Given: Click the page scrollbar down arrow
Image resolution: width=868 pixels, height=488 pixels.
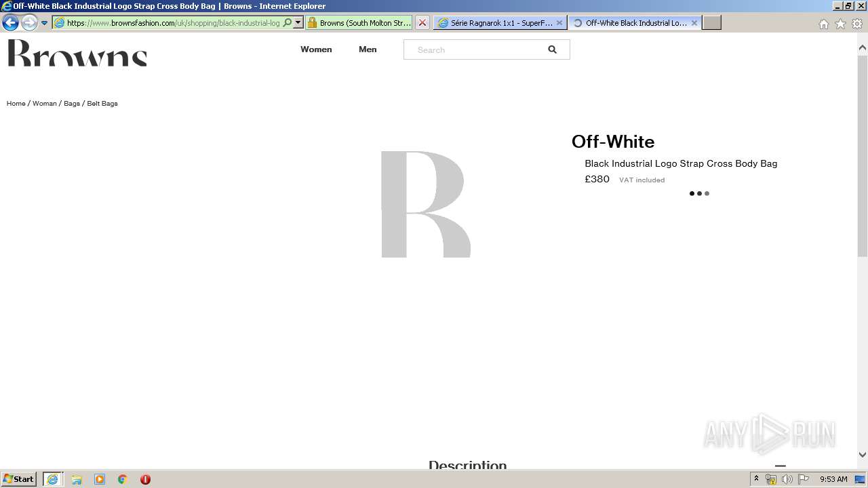Looking at the screenshot, I should tap(863, 455).
